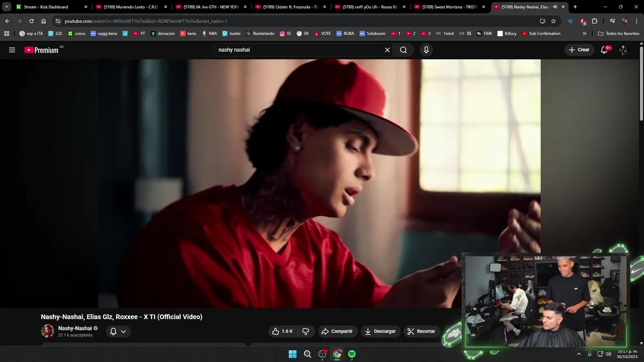Start voice search with the microphone
This screenshot has width=644, height=362.
point(426,50)
